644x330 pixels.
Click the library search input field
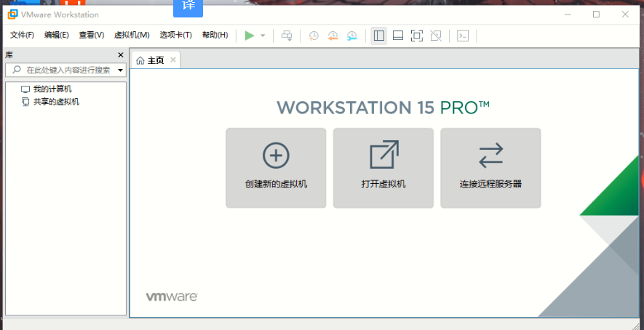[65, 71]
